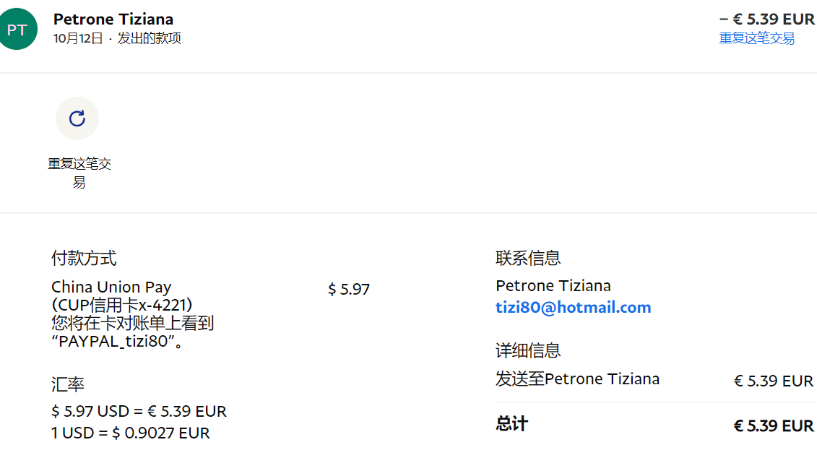Click the 10月12日 · 发出的款项 date line
The width and height of the screenshot is (817, 451).
(117, 38)
